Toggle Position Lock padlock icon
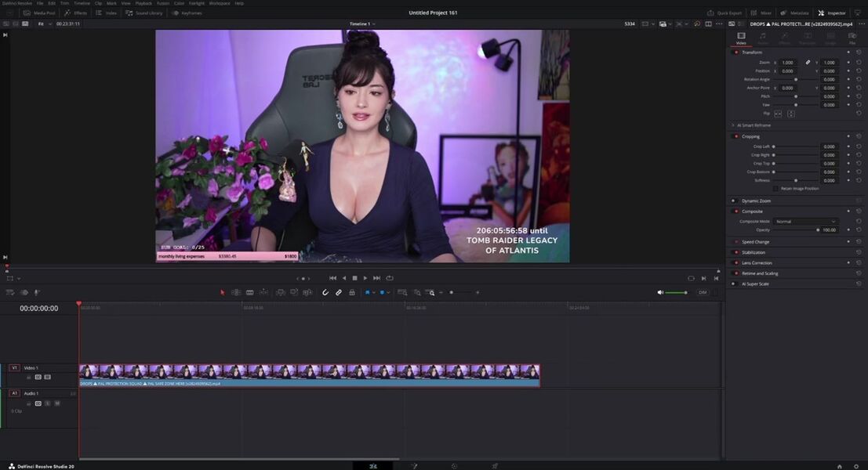868x470 pixels. (x=352, y=292)
